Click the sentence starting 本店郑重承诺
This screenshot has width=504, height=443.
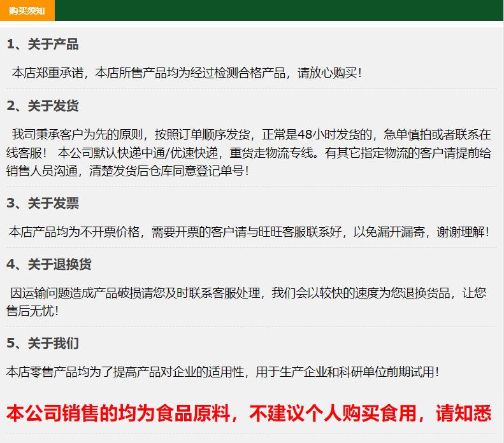187,73
